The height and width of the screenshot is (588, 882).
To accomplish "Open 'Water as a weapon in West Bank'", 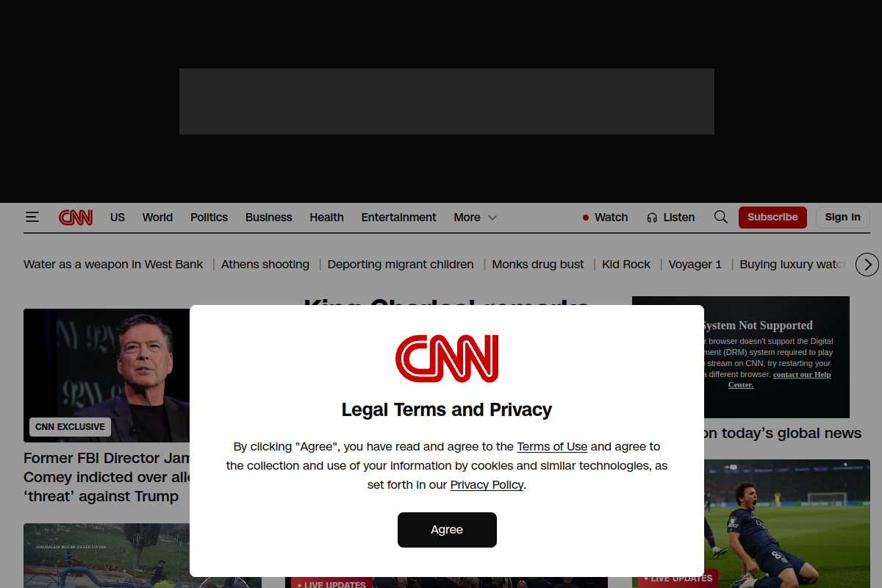I will [x=113, y=265].
